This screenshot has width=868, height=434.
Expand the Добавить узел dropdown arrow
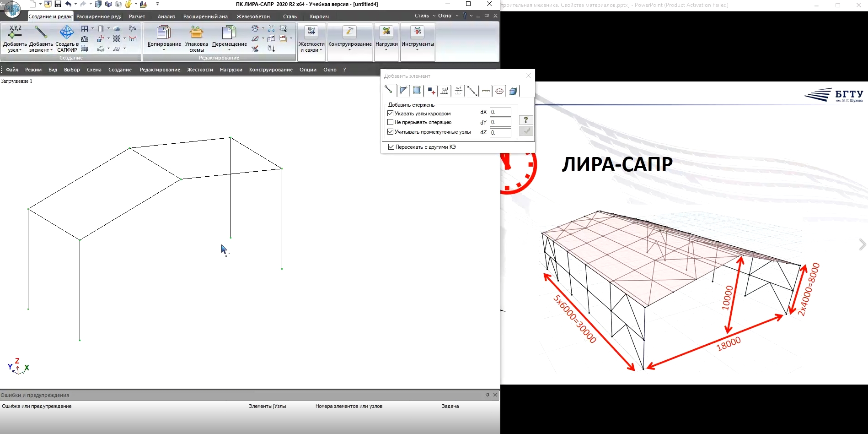point(20,50)
